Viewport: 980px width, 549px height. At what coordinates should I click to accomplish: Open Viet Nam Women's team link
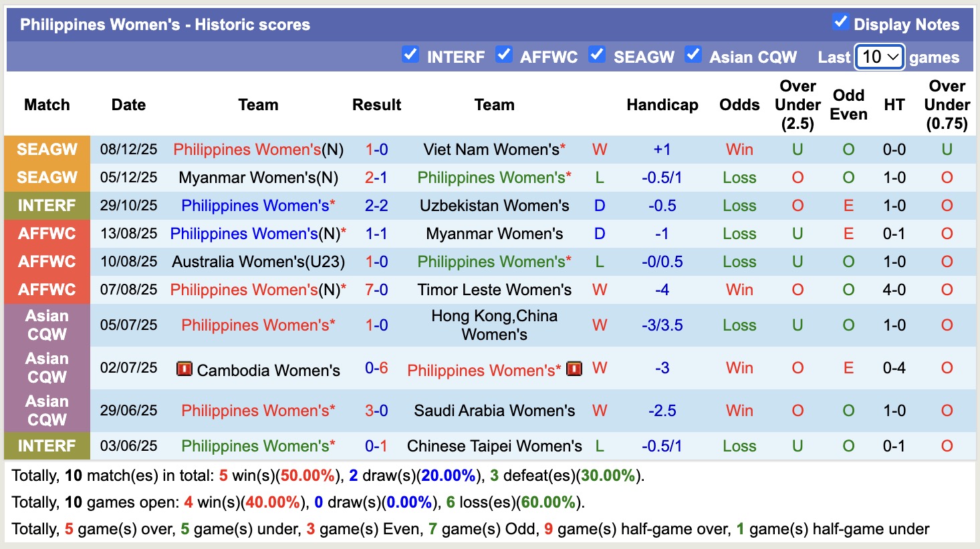coord(491,150)
